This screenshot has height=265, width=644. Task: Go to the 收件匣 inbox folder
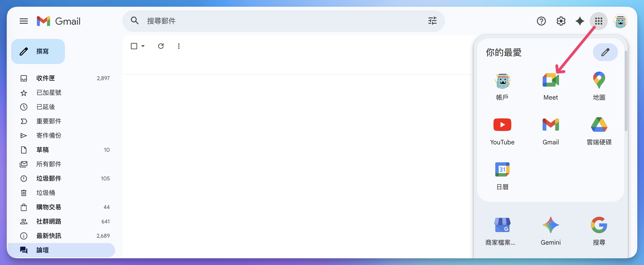pos(45,78)
